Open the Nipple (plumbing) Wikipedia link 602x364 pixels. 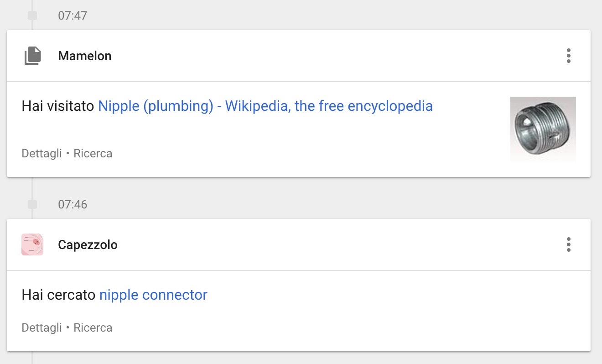coord(265,106)
